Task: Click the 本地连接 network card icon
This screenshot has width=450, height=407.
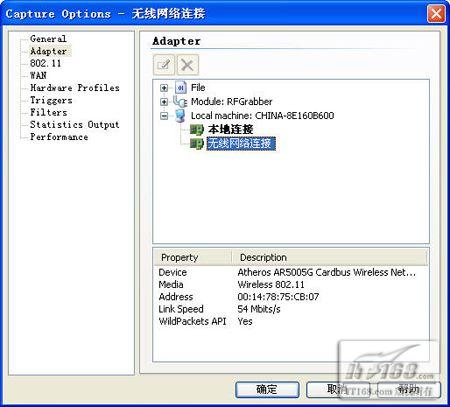Action: 197,129
